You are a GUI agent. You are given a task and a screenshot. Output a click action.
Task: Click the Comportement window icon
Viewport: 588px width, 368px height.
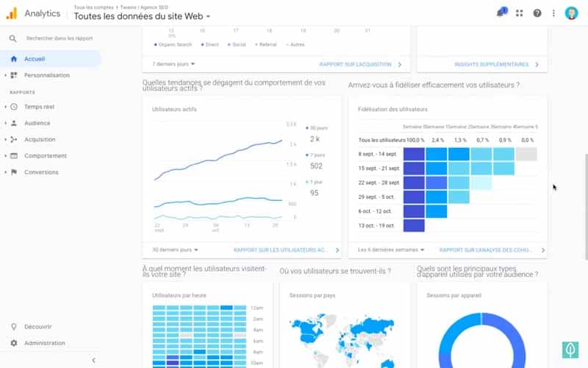pyautogui.click(x=14, y=156)
